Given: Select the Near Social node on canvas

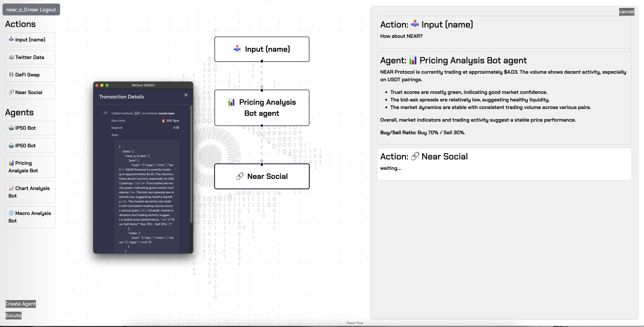Looking at the screenshot, I should tap(262, 176).
